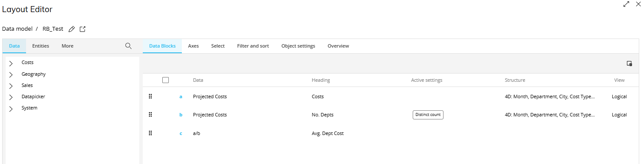644x164 pixels.
Task: Click block letter a
Action: point(181,96)
